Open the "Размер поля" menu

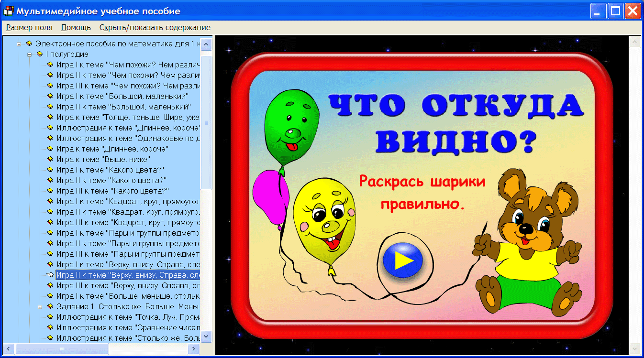29,27
